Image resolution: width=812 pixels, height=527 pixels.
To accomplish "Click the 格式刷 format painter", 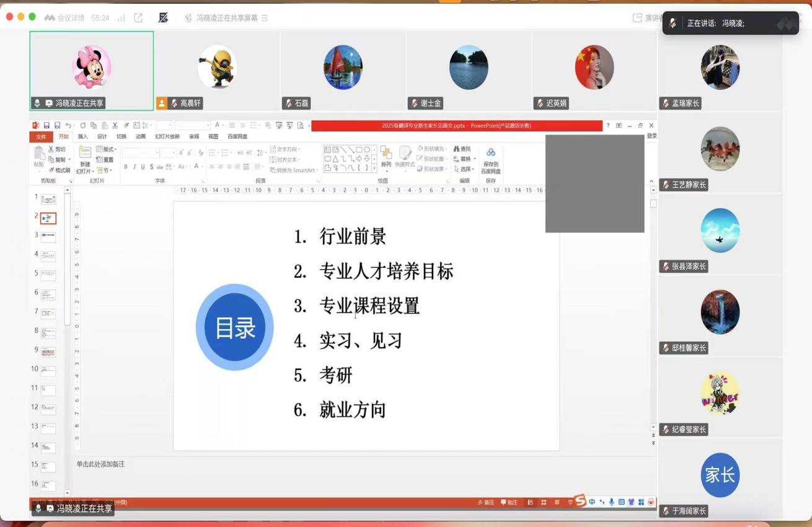I will (x=59, y=170).
